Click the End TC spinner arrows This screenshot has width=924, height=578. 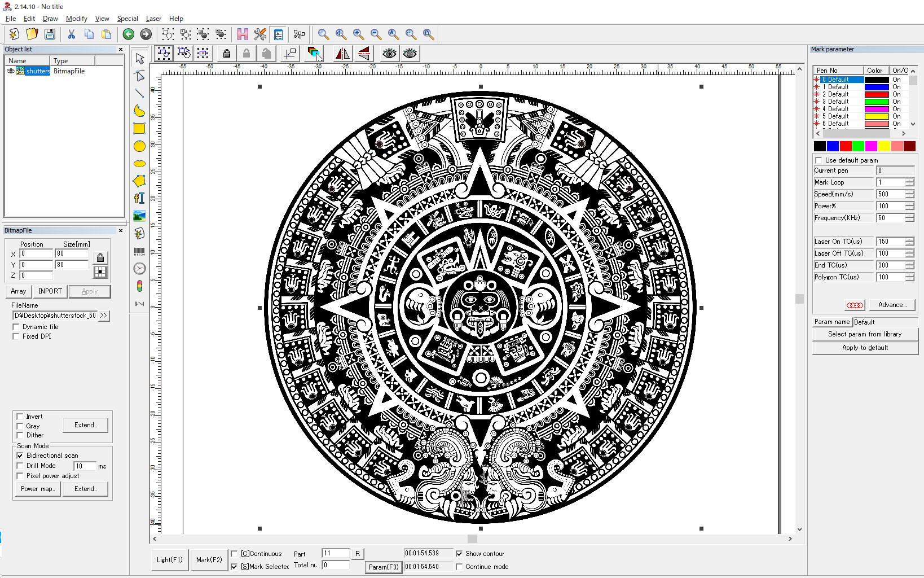coord(909,265)
